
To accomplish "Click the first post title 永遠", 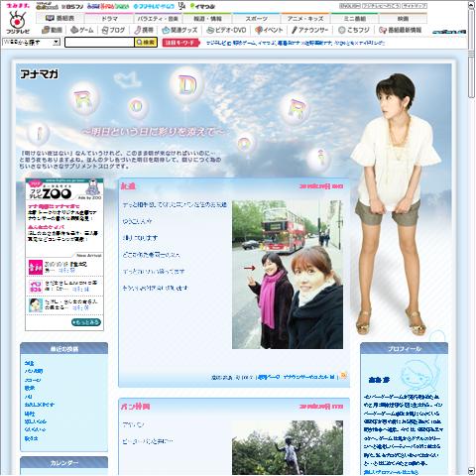I will coord(128,186).
